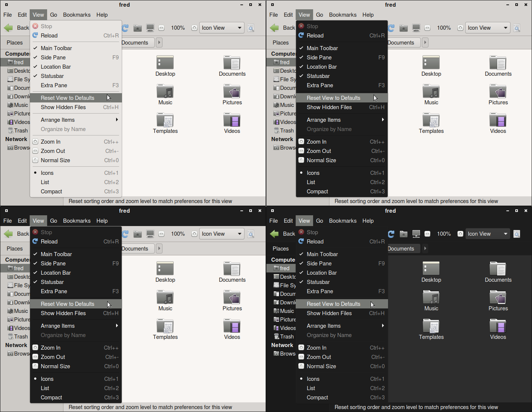Click the zoom in toolbar icon in top-left window
The height and width of the screenshot is (412, 532).
[x=194, y=28]
